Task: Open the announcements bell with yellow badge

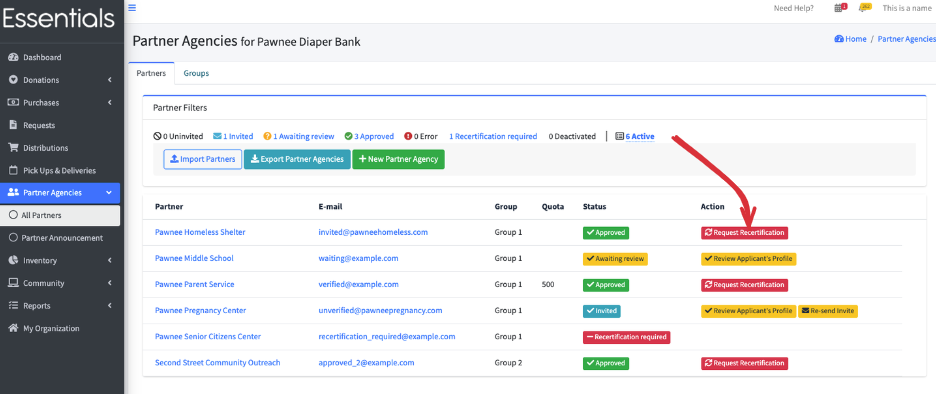Action: click(x=864, y=8)
